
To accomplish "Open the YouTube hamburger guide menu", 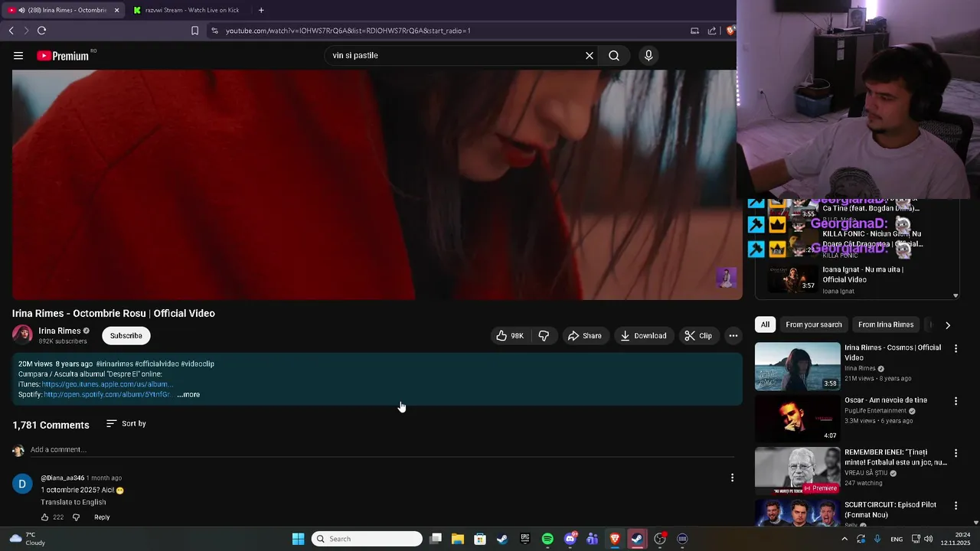I will click(x=18, y=55).
